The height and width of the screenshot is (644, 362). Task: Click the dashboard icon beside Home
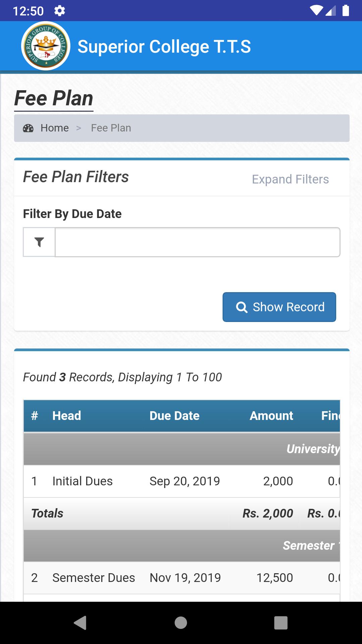coord(28,128)
